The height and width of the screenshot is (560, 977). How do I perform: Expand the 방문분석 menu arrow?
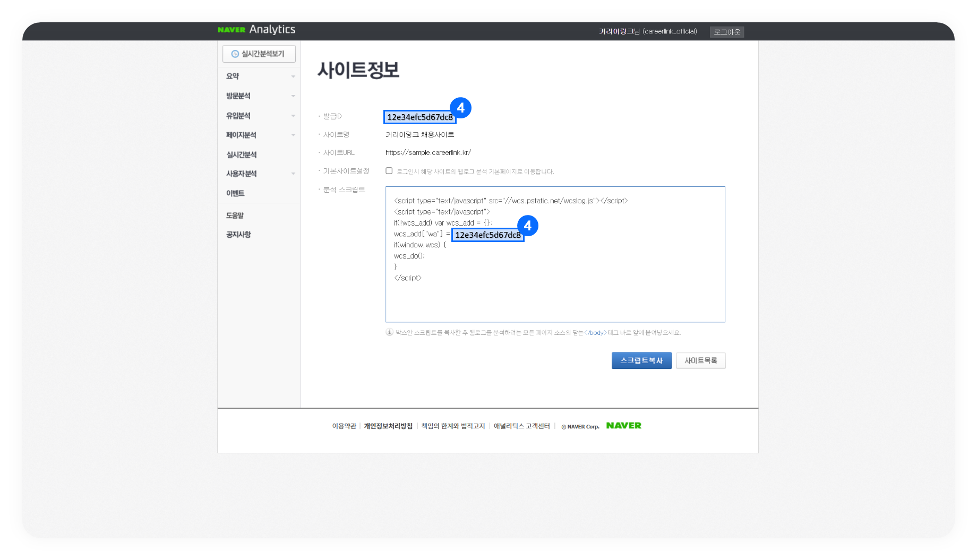[293, 96]
